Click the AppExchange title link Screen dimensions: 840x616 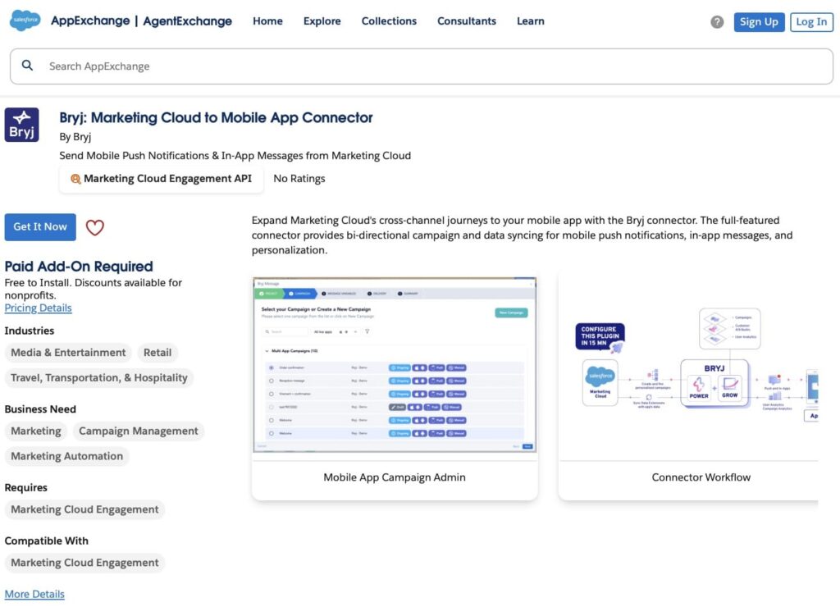coord(90,21)
